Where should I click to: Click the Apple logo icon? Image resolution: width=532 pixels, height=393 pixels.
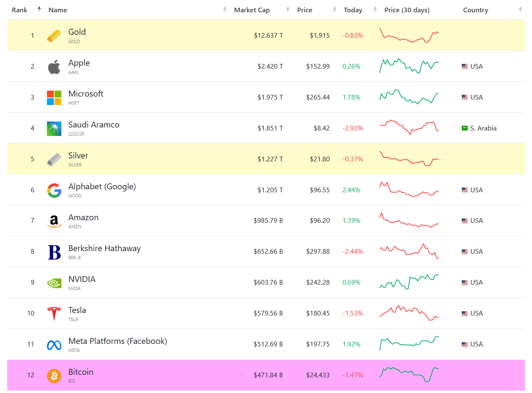point(54,66)
